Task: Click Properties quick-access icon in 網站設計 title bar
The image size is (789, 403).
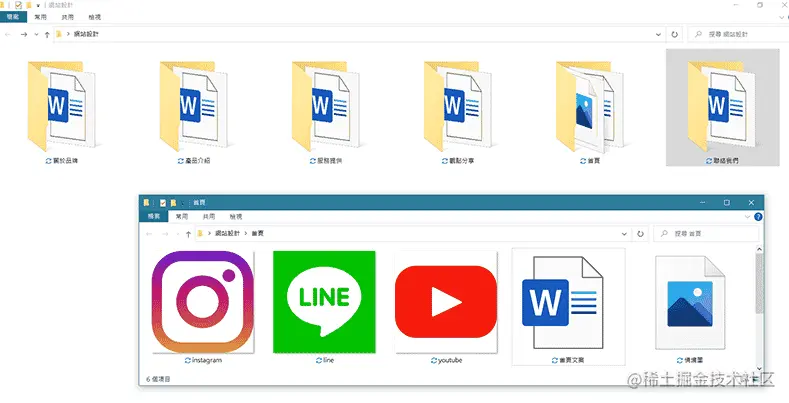Action: pyautogui.click(x=18, y=5)
